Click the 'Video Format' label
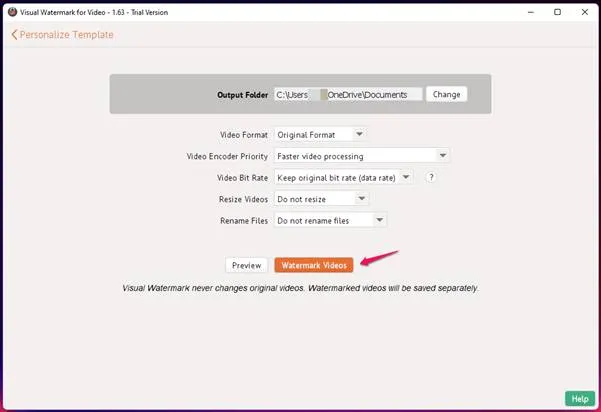The height and width of the screenshot is (412, 601). click(244, 135)
